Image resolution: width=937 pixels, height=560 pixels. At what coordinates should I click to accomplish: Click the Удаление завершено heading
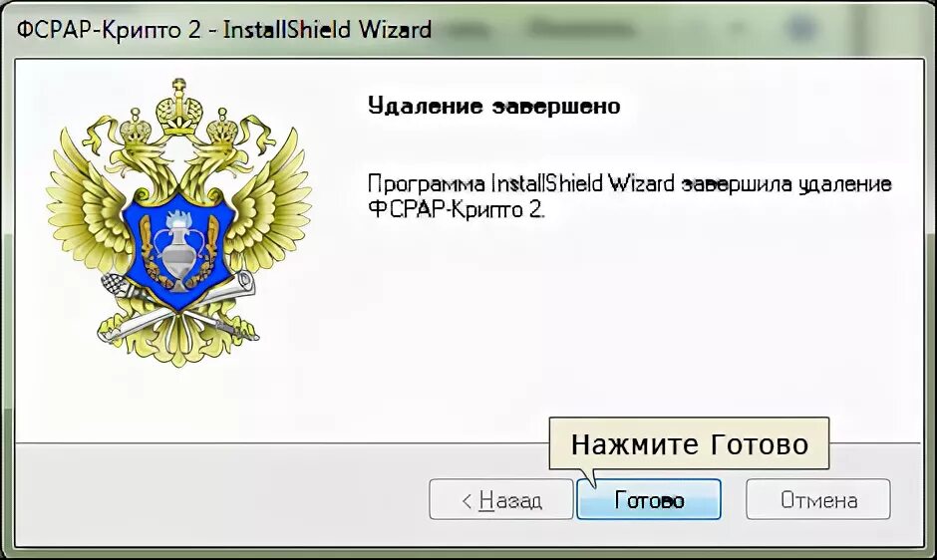tap(493, 106)
